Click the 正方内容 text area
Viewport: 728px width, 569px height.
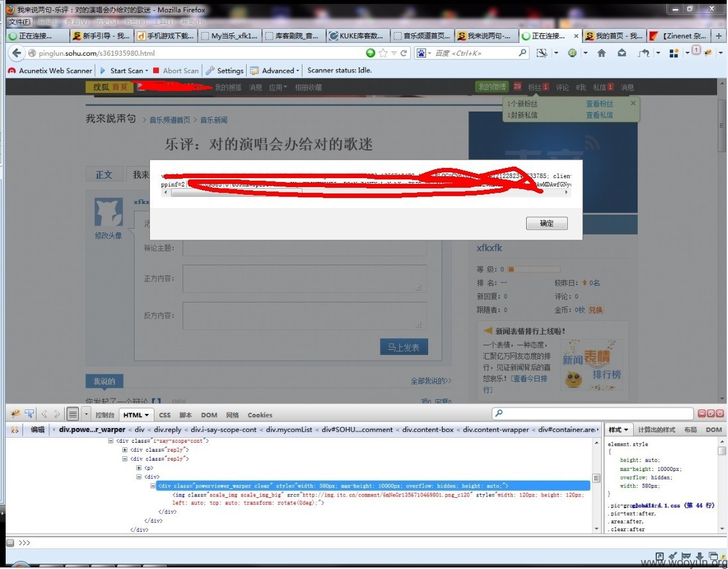[x=304, y=279]
